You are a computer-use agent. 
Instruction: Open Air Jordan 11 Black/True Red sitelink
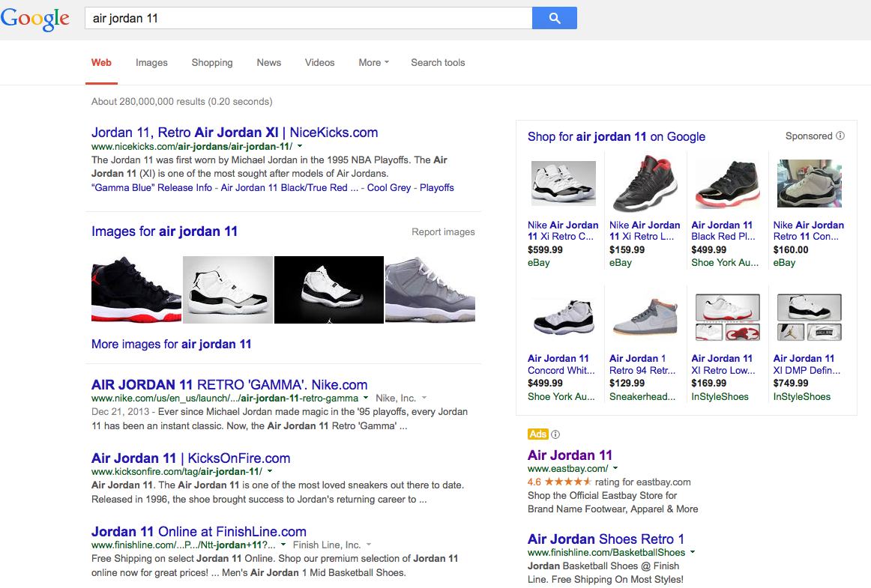[x=289, y=188]
